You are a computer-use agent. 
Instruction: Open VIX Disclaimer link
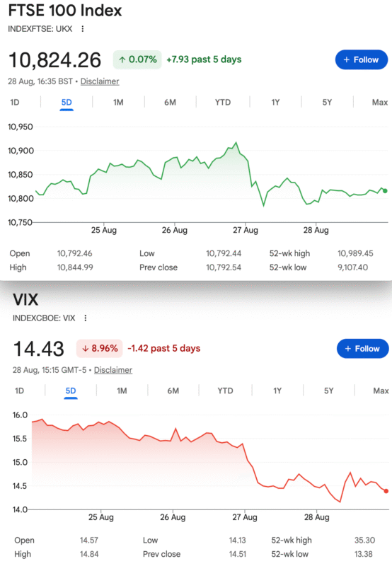(x=113, y=370)
